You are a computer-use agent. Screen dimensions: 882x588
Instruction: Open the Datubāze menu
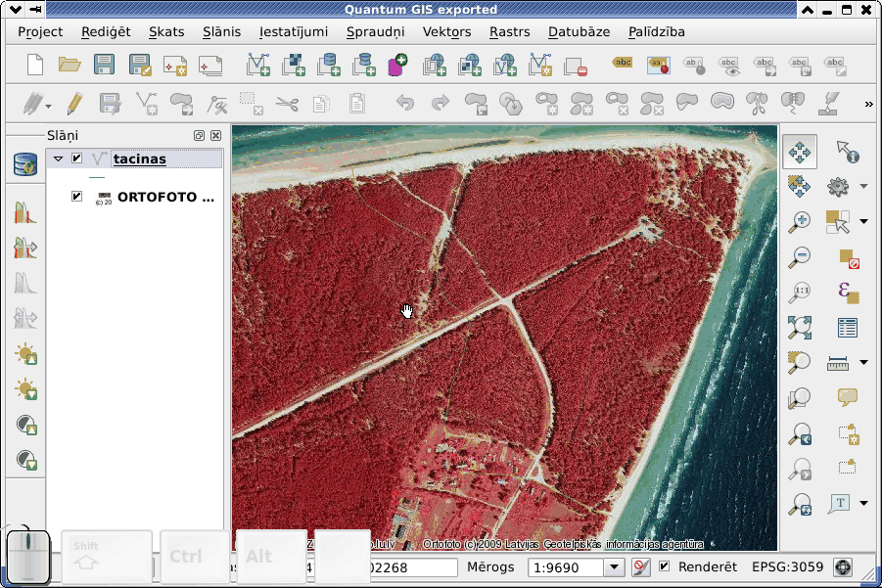coord(579,32)
